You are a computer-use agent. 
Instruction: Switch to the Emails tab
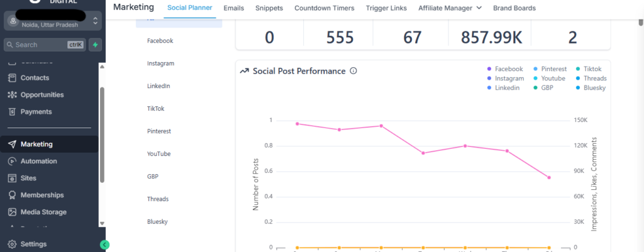(234, 8)
